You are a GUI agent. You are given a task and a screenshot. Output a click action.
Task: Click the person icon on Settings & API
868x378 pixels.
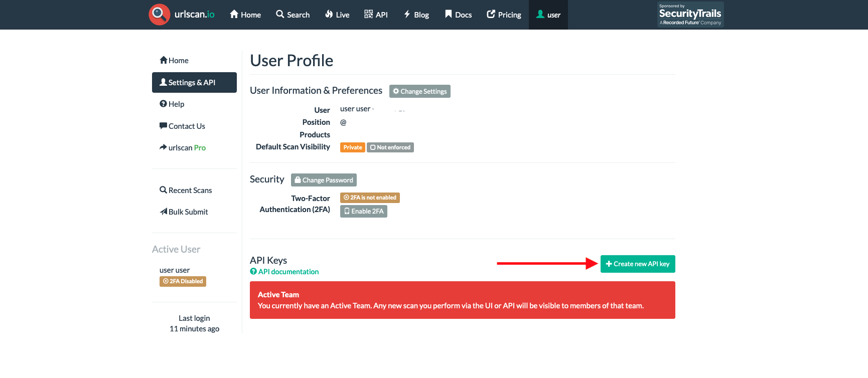coord(163,82)
